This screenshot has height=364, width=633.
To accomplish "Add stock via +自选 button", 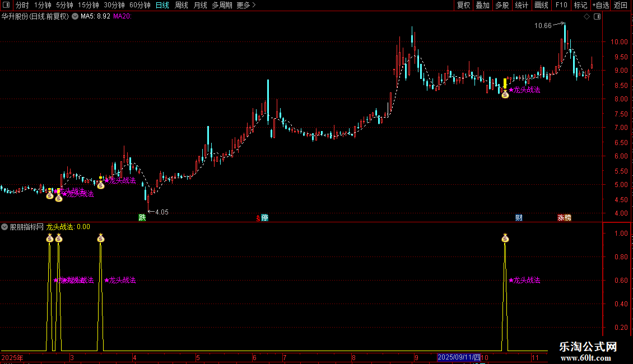I will point(601,5).
